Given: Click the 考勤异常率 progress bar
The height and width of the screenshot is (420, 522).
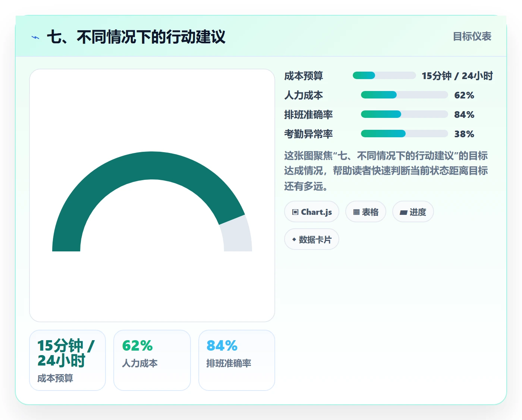Looking at the screenshot, I should (x=405, y=134).
